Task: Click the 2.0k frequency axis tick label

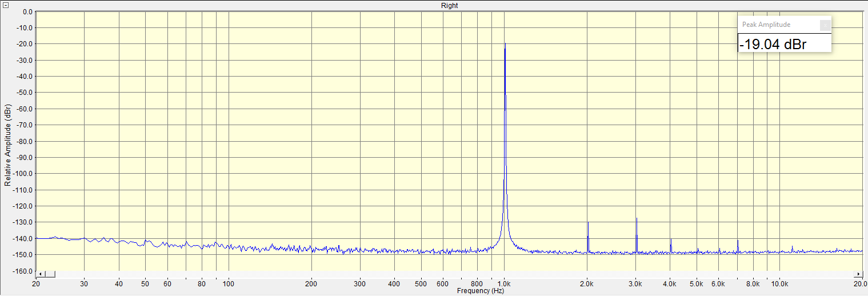Action: click(x=587, y=283)
